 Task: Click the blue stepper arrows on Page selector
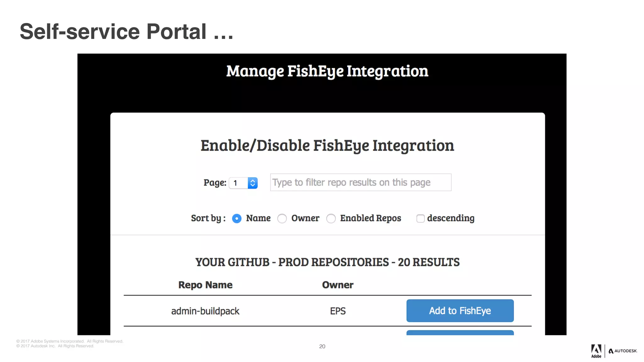click(x=253, y=183)
